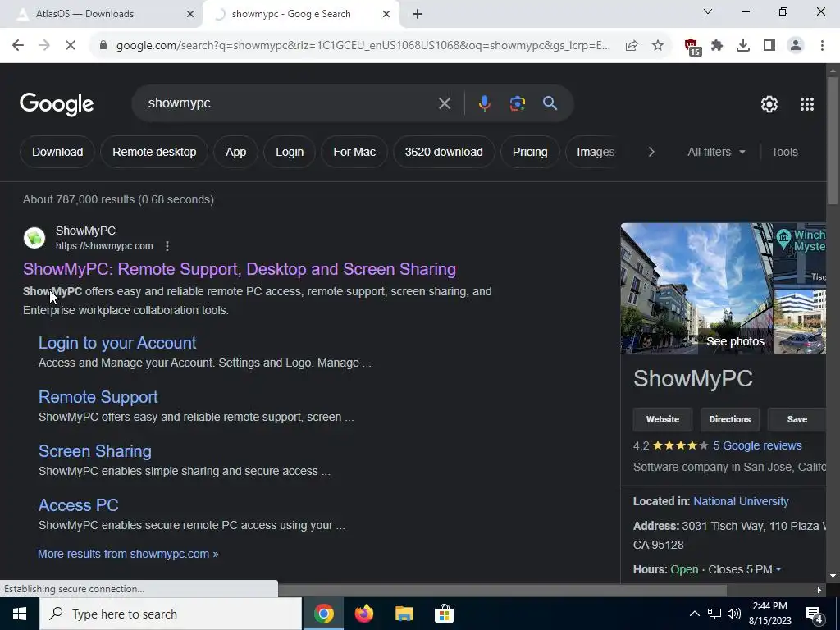Open the Screen Sharing sitelink
The width and height of the screenshot is (840, 630).
pos(95,451)
